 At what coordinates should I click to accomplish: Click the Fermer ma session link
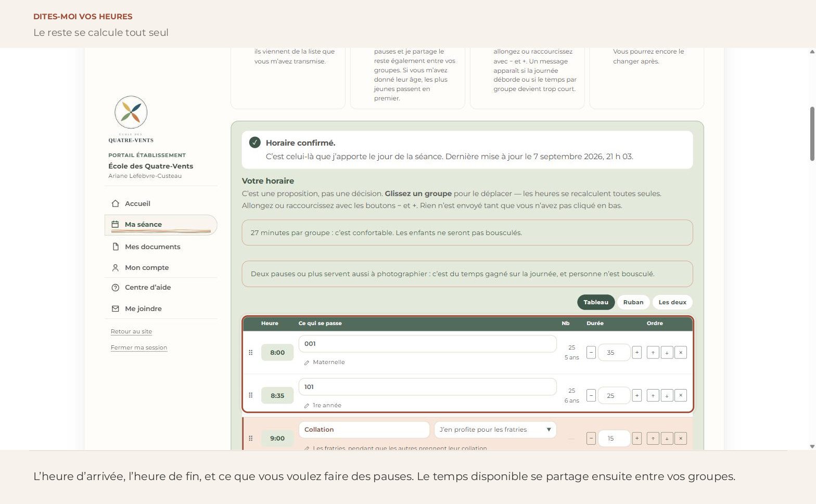(x=139, y=347)
